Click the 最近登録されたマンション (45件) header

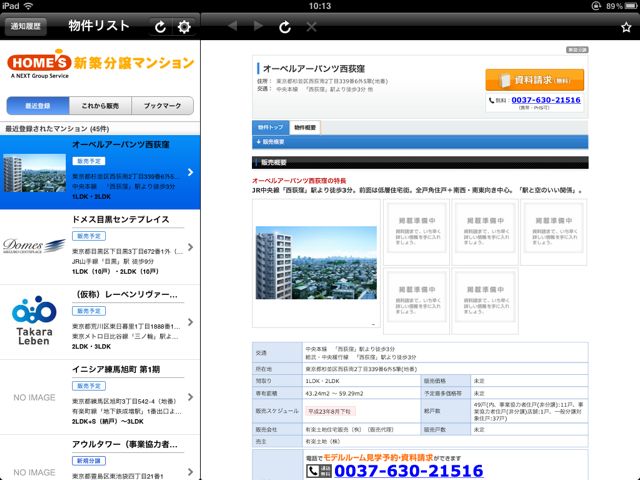57,129
